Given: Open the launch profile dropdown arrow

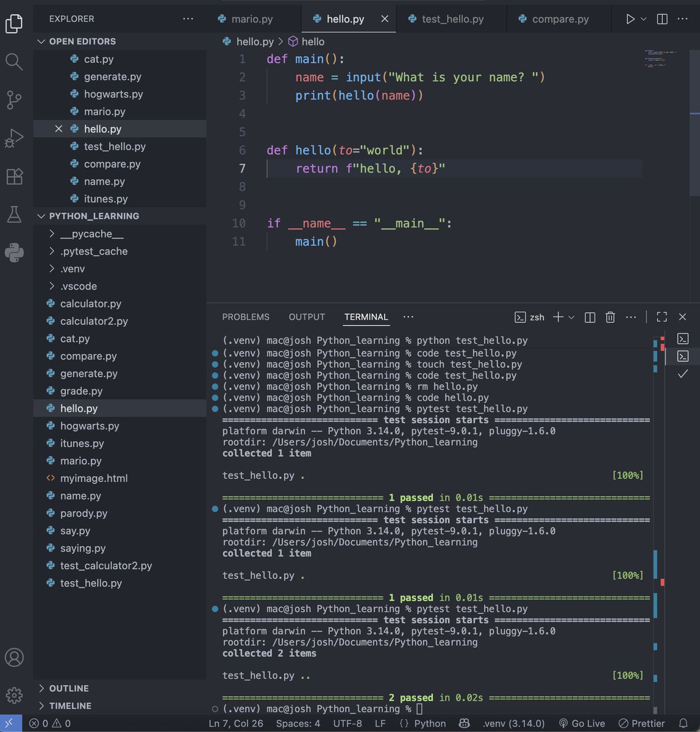Looking at the screenshot, I should (x=571, y=317).
